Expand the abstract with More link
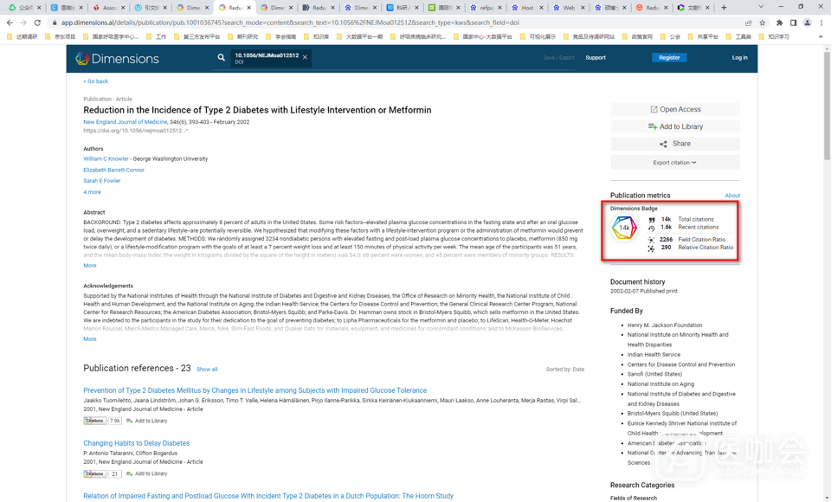Viewport: 832px width, 502px height. [90, 266]
